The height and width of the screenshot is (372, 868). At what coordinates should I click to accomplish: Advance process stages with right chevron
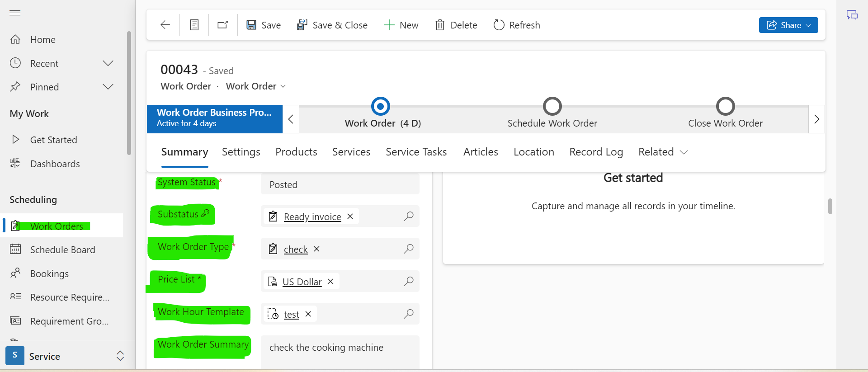[x=816, y=119]
